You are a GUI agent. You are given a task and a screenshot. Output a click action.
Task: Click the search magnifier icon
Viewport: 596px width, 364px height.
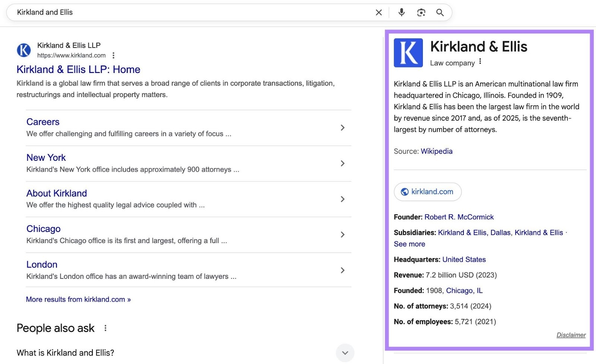(x=440, y=12)
